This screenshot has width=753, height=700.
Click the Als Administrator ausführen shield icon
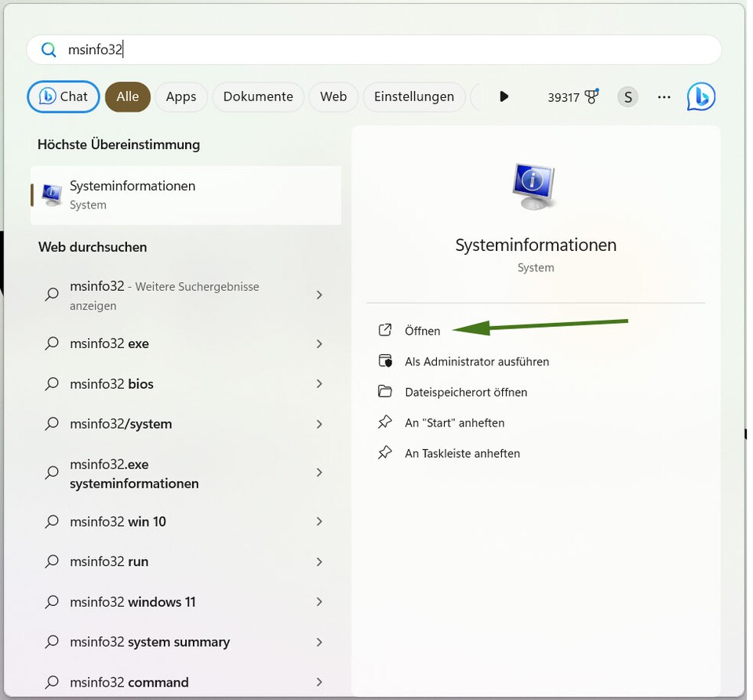(386, 361)
